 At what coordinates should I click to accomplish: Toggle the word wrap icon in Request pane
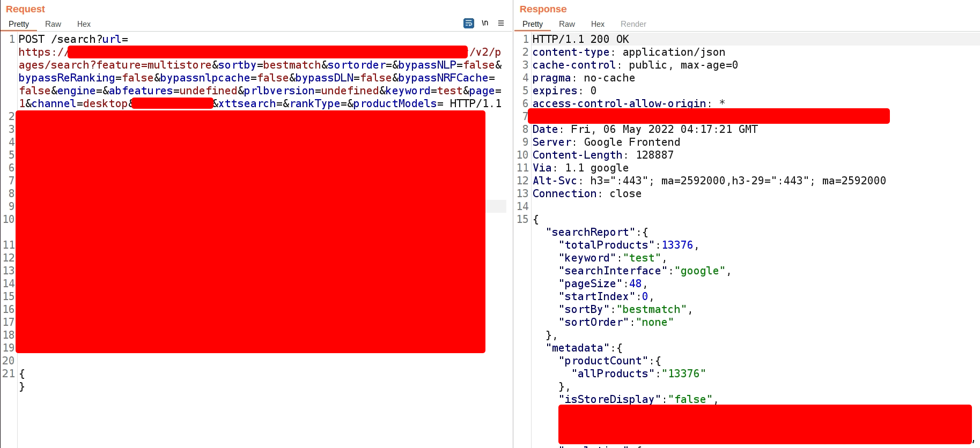point(469,23)
